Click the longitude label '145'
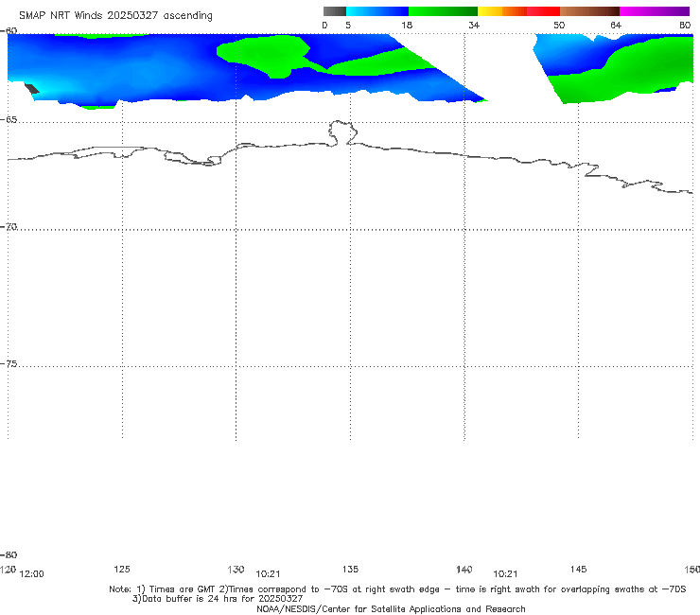 [x=579, y=569]
